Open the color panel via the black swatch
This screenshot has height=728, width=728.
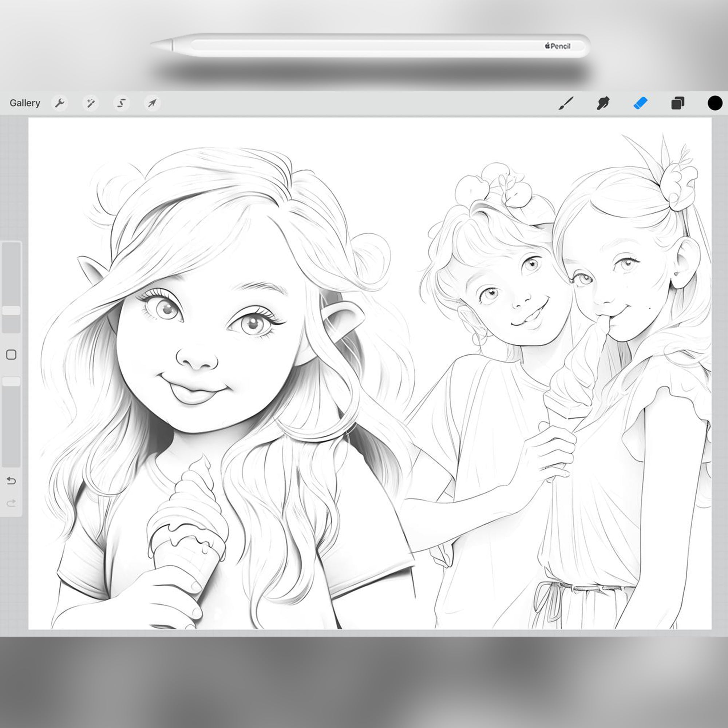click(715, 103)
